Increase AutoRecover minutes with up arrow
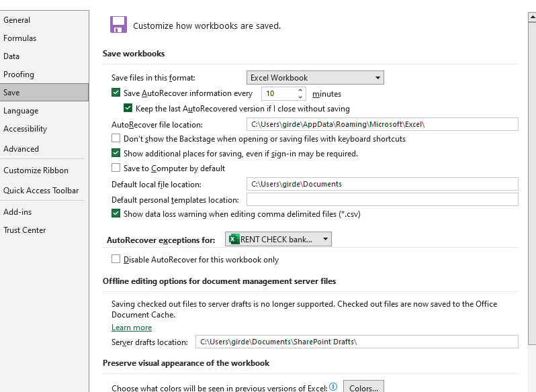Image resolution: width=536 pixels, height=392 pixels. coord(300,90)
